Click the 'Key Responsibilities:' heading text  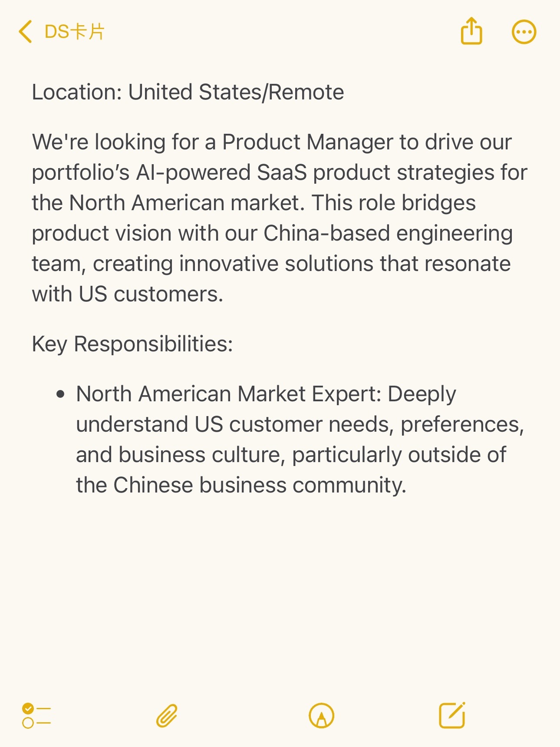click(x=132, y=344)
